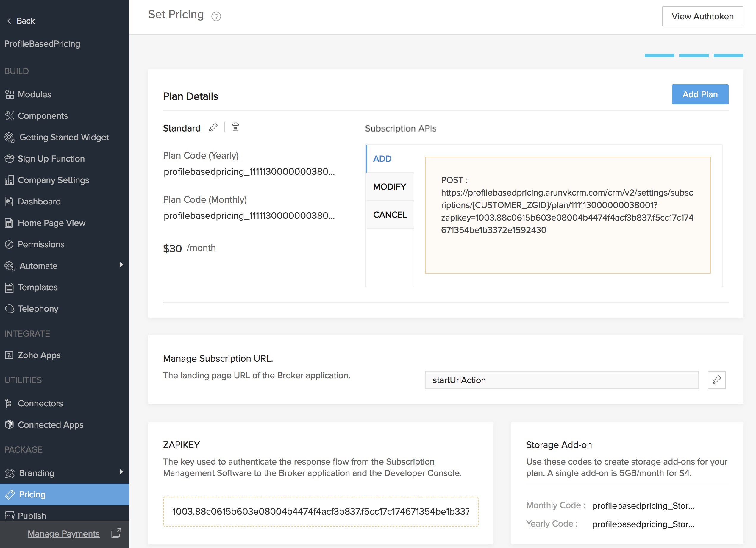Open Zoho Apps under Integrate

coord(39,355)
